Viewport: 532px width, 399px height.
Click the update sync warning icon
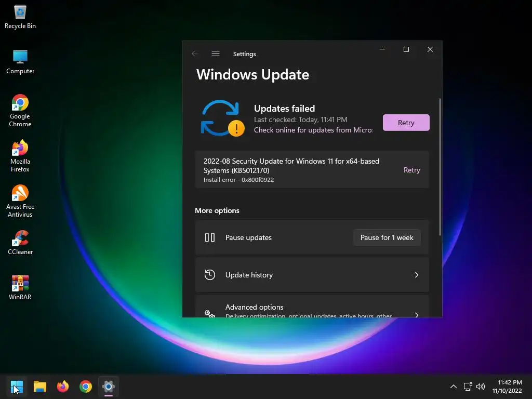pos(223,118)
